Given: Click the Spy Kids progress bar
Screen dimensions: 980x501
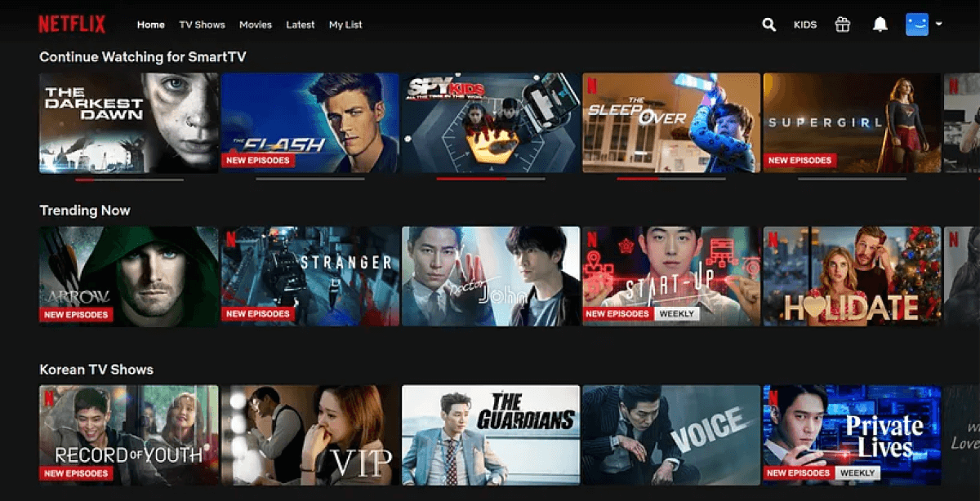Looking at the screenshot, I should (491, 179).
